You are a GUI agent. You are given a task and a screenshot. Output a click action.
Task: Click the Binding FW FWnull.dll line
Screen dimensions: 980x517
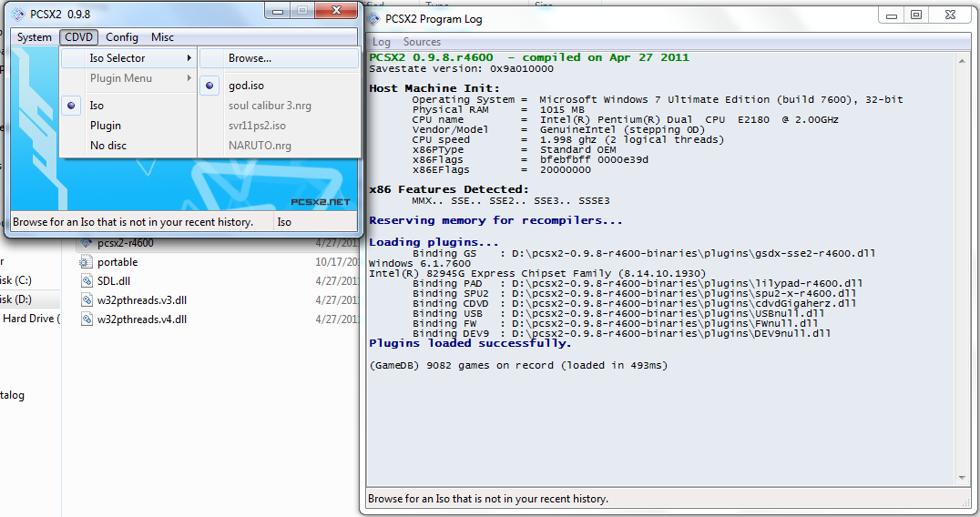(x=615, y=323)
